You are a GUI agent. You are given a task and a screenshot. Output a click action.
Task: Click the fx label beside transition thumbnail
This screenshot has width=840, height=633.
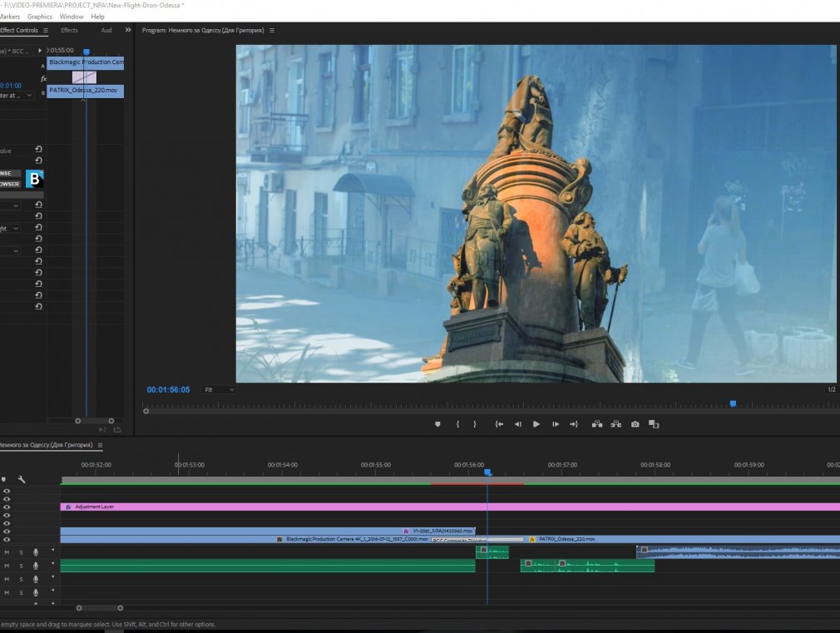tap(44, 78)
